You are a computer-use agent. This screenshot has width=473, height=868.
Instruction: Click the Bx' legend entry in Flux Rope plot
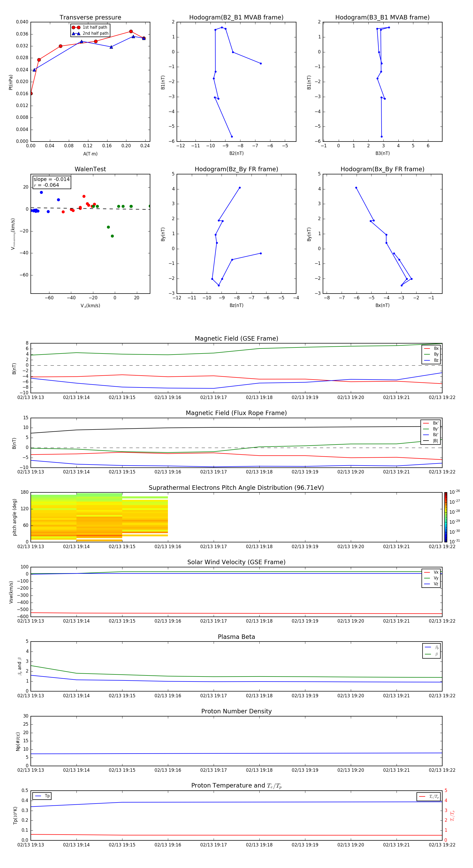(431, 423)
